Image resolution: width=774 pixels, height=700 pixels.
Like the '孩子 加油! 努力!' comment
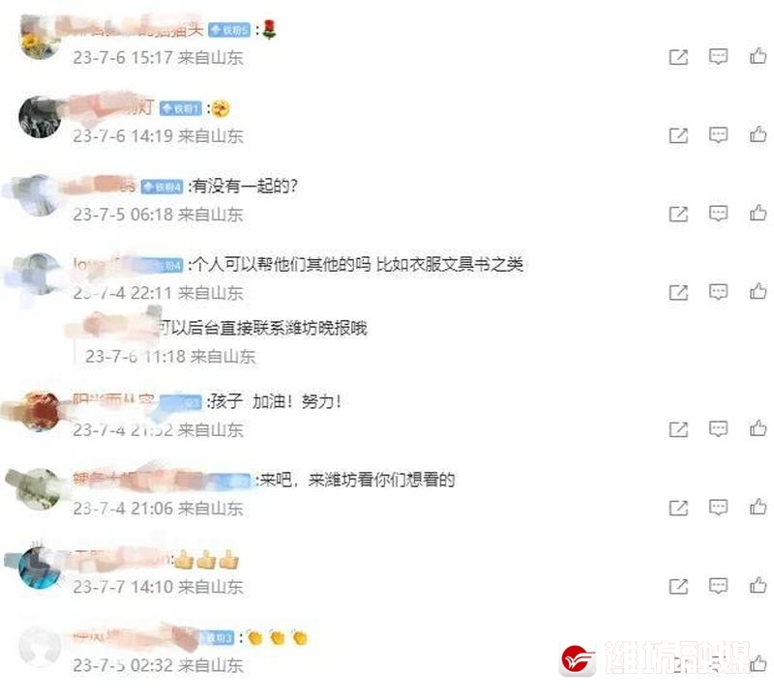tap(759, 427)
